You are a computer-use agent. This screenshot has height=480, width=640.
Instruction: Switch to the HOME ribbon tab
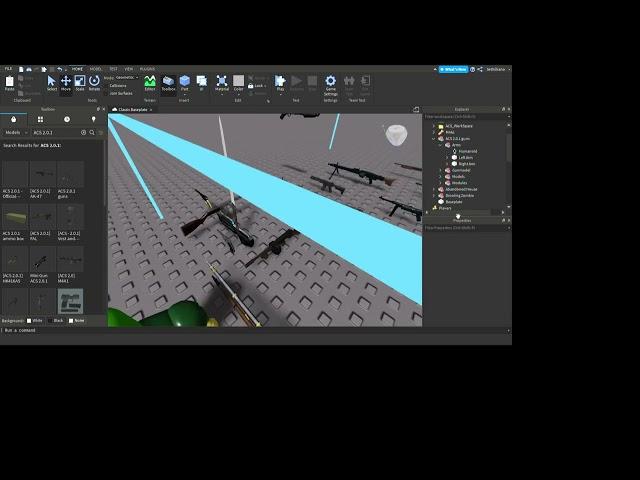(77, 69)
